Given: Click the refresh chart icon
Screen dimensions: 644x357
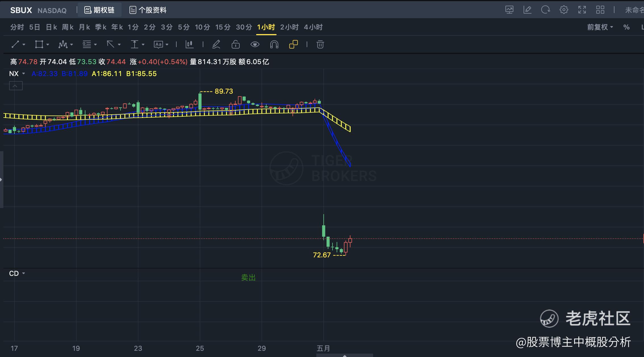Looking at the screenshot, I should [x=545, y=10].
